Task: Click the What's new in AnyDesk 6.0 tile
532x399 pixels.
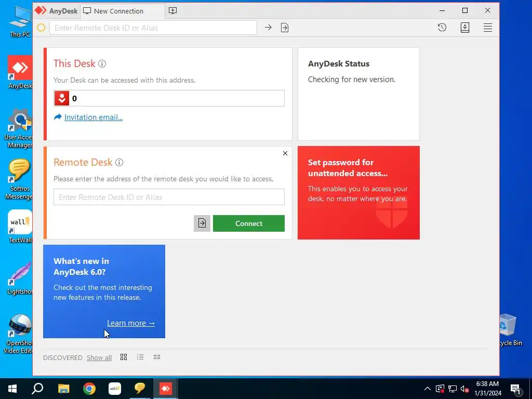Action: coord(104,291)
